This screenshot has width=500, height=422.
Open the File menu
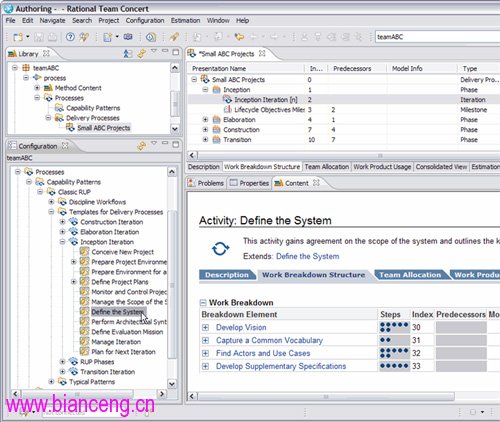point(11,21)
